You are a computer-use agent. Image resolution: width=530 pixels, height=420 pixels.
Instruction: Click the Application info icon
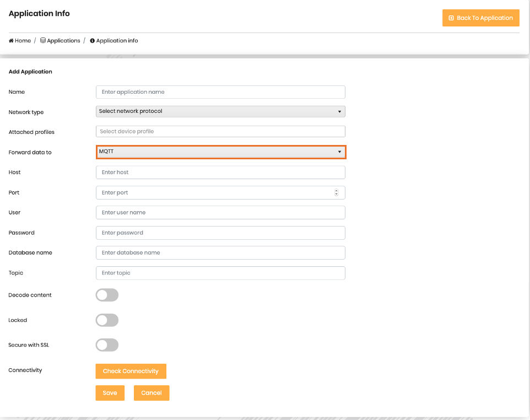click(93, 41)
